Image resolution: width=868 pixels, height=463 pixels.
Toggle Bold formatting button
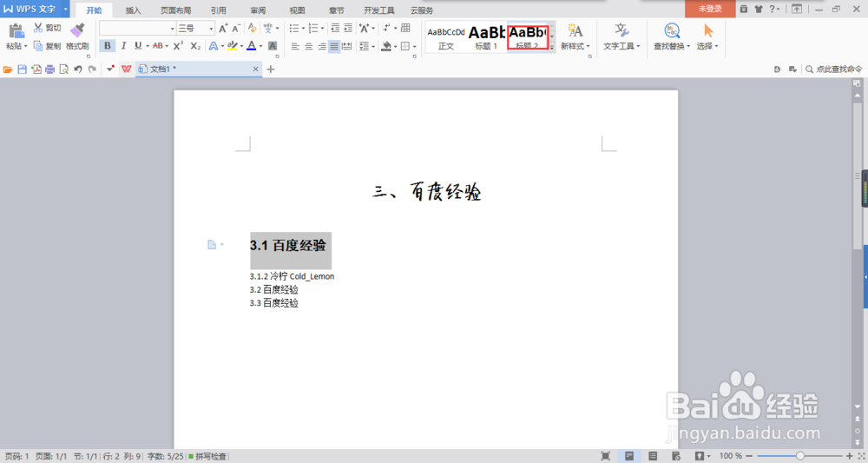click(108, 46)
